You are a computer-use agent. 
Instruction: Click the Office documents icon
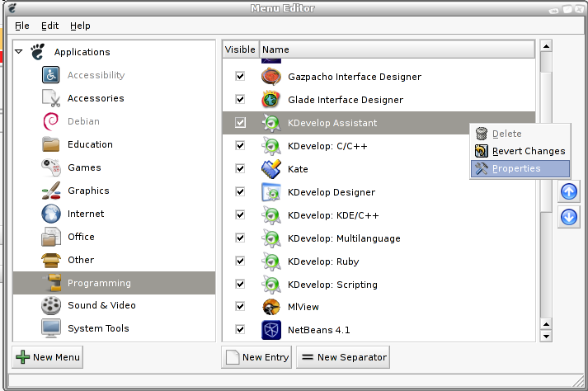(50, 237)
